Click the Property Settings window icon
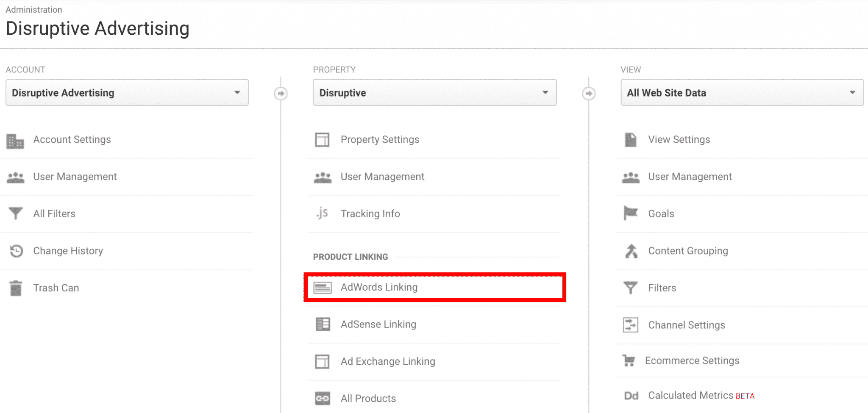This screenshot has width=868, height=413. click(322, 140)
